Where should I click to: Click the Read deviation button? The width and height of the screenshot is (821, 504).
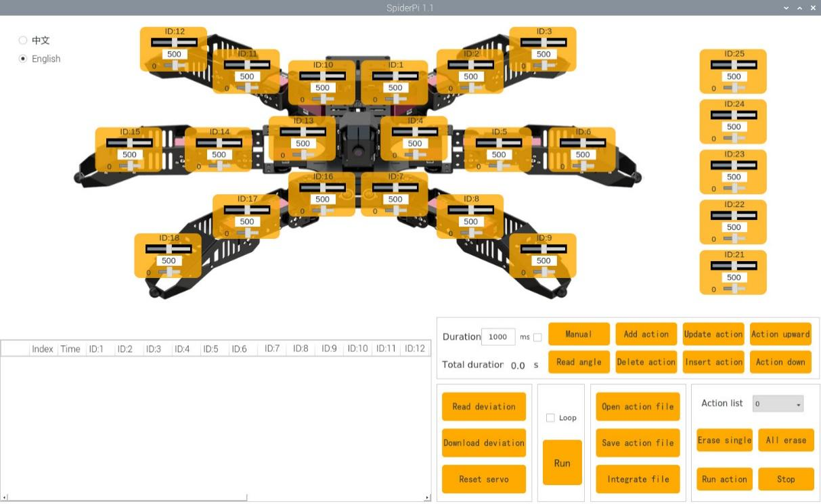484,407
